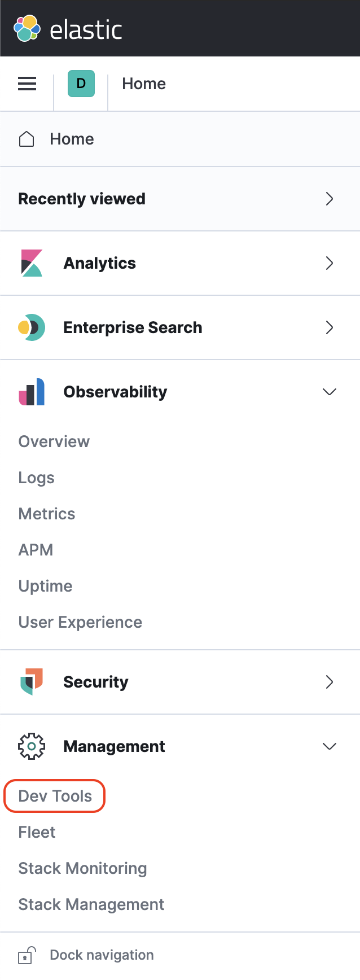Viewport: 360px width, 980px height.
Task: Open the Dev Tools page
Action: [x=54, y=795]
